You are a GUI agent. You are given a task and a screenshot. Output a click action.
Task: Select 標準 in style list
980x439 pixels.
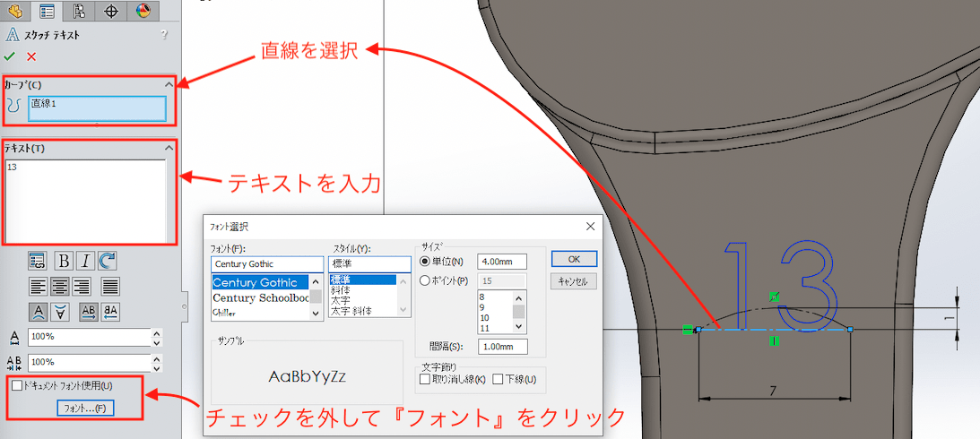point(362,280)
